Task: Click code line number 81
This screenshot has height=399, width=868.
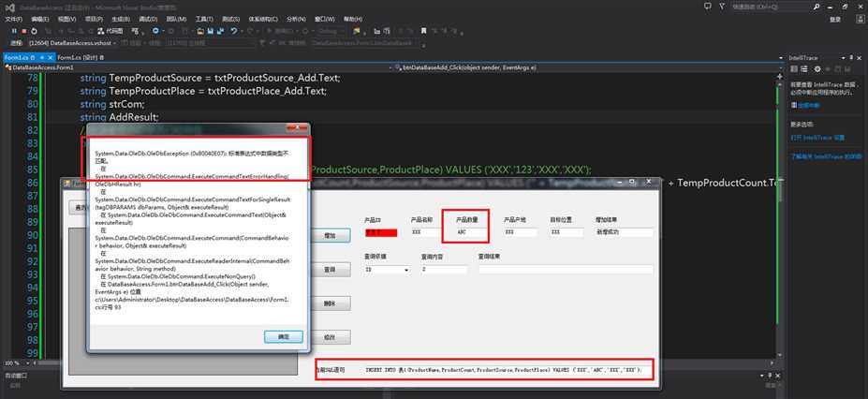Action: click(x=32, y=117)
